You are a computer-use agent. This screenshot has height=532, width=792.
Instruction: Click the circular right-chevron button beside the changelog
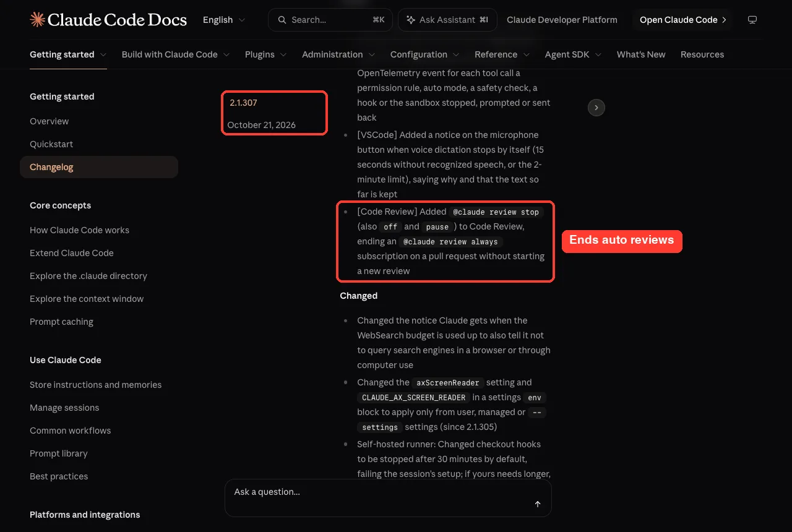tap(596, 108)
